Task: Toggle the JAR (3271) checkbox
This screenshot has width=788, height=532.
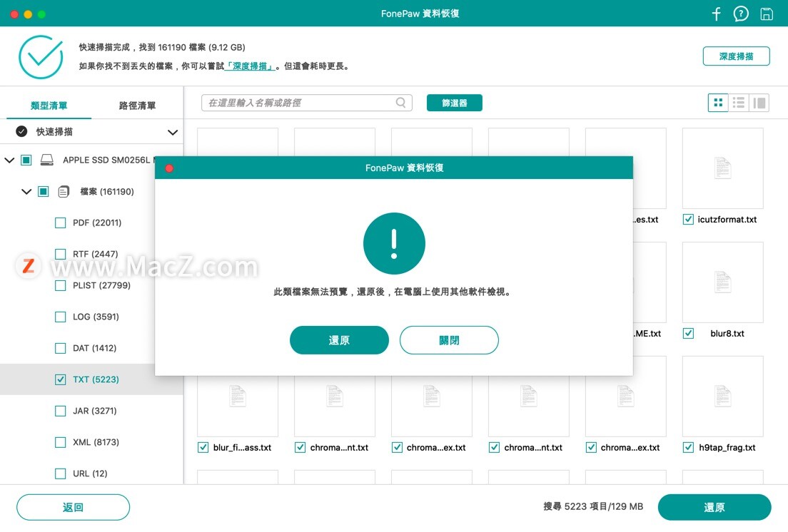Action: [60, 411]
